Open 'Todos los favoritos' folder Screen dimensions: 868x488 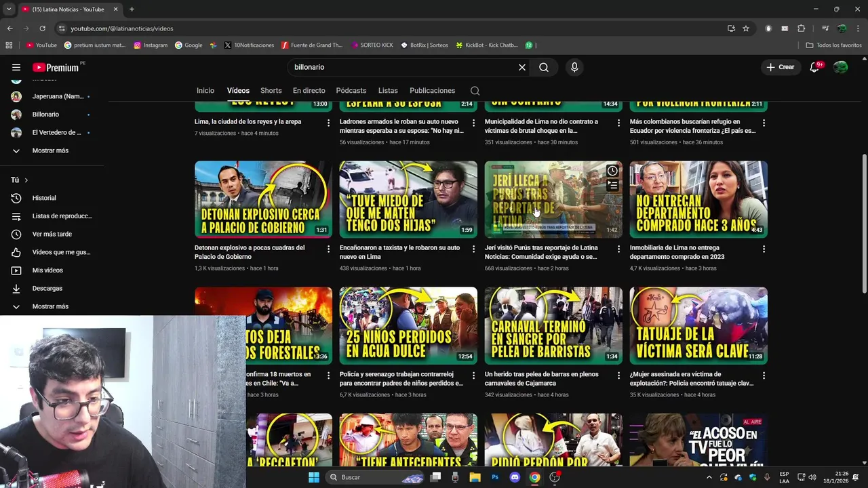833,45
